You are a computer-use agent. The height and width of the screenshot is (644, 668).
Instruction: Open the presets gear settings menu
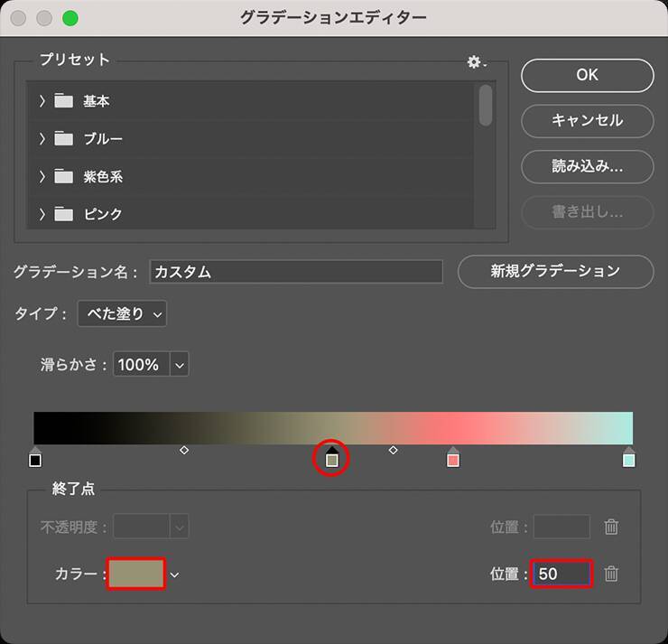pos(476,62)
